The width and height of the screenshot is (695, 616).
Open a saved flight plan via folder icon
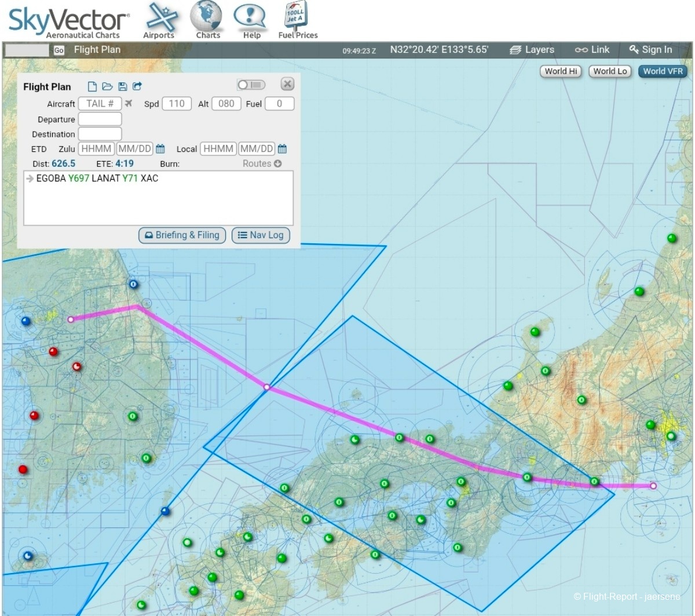pos(107,86)
